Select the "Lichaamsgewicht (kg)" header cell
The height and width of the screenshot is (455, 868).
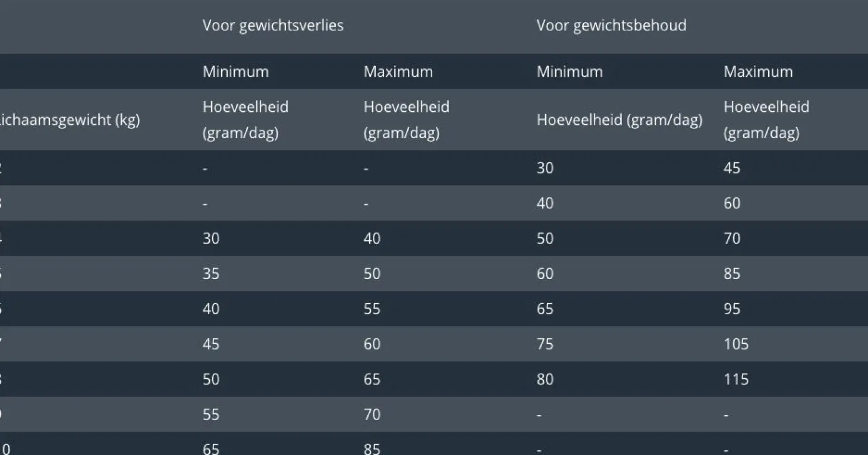pos(70,120)
